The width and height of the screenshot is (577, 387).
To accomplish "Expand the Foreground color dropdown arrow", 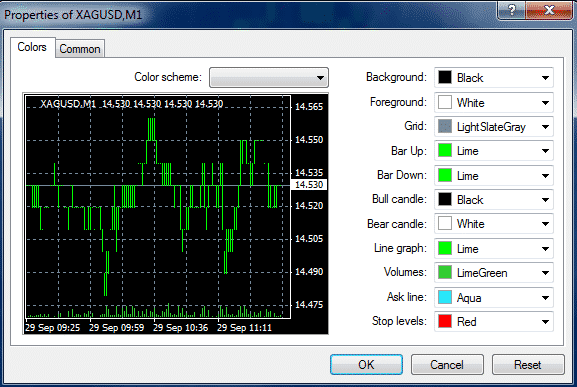I will 545,103.
